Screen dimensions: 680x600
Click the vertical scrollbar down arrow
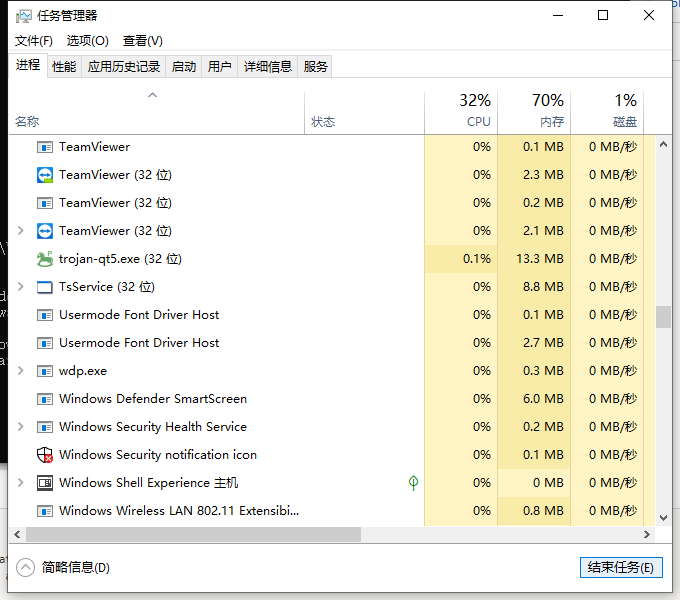663,517
